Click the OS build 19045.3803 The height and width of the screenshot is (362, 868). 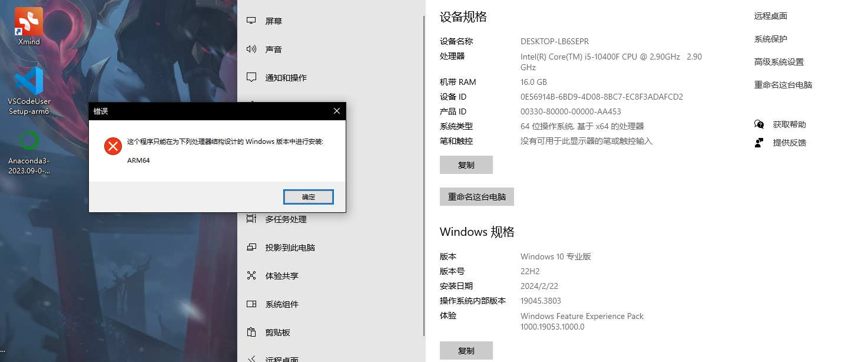pos(541,301)
